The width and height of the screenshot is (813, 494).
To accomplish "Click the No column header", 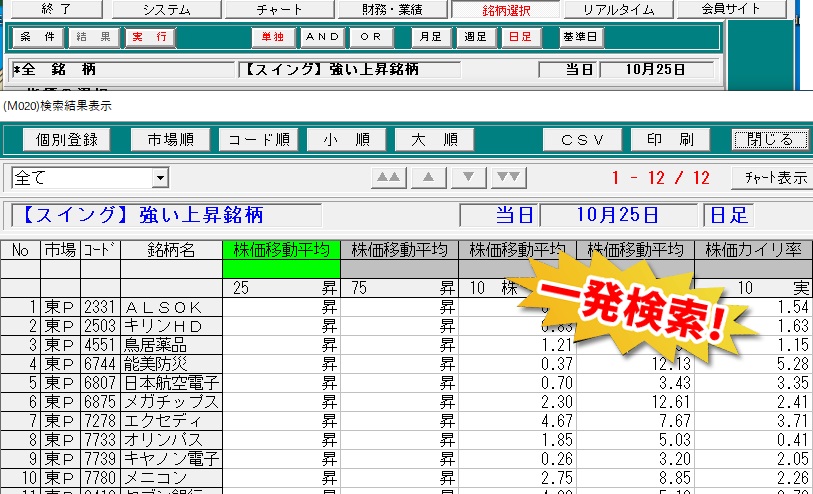I will coord(20,250).
